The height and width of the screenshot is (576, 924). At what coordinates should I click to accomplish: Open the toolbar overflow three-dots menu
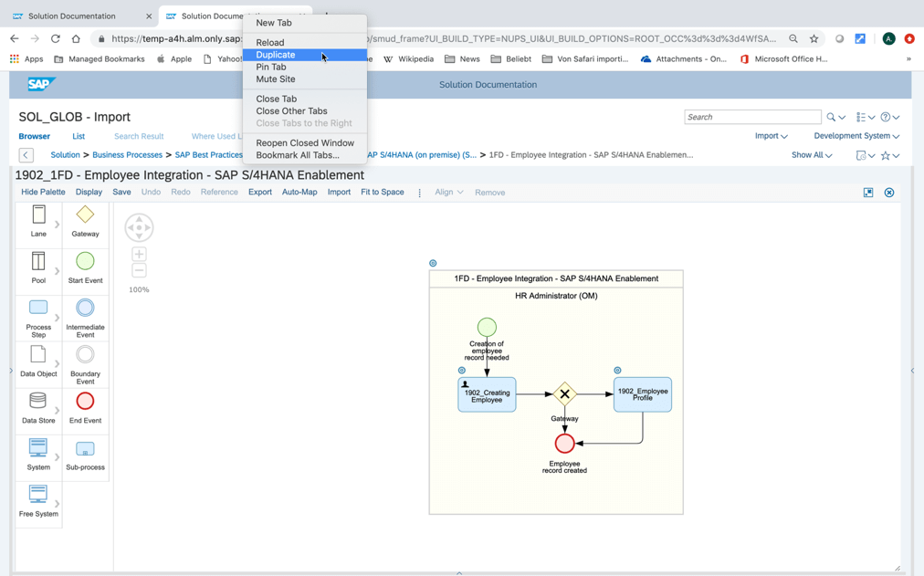420,193
